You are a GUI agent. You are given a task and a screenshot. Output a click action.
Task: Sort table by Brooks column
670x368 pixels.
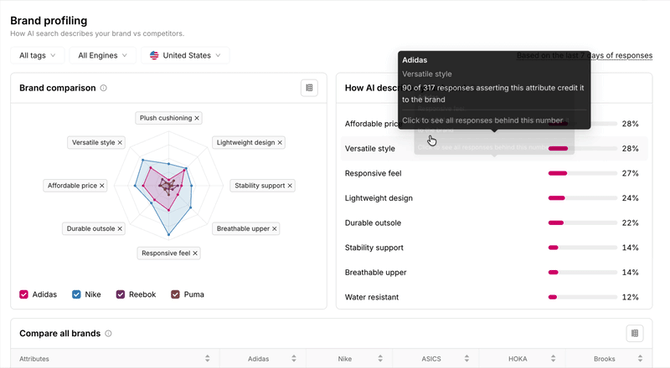pos(640,359)
